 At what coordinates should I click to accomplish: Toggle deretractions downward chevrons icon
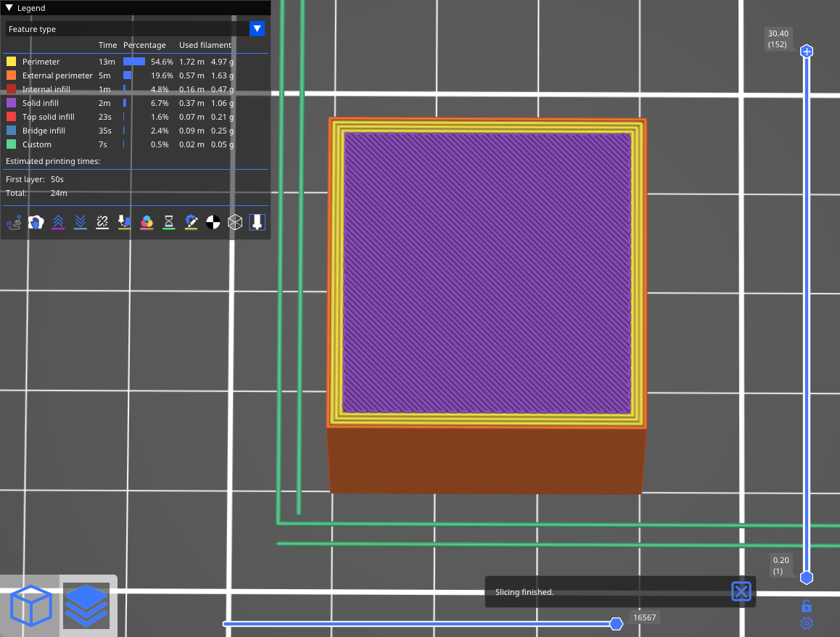81,222
